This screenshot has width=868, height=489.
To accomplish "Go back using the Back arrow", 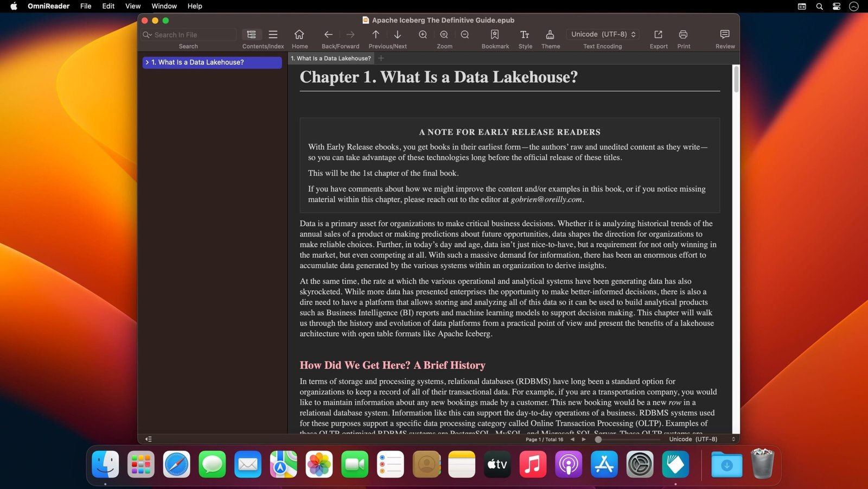I will pos(328,34).
